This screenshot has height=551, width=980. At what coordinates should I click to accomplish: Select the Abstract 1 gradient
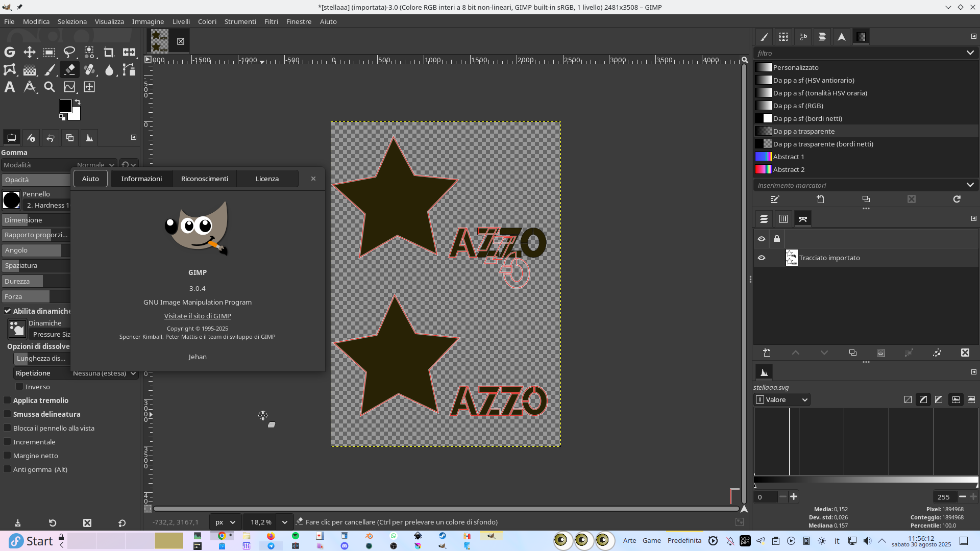(789, 157)
